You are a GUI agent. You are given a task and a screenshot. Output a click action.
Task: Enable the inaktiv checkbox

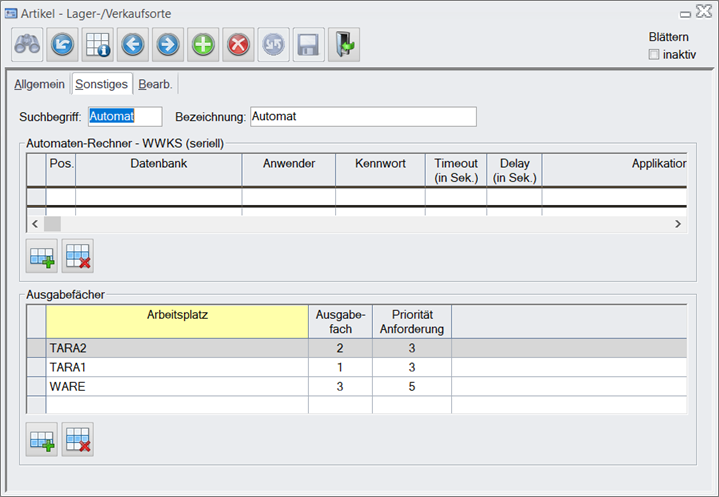click(x=654, y=54)
